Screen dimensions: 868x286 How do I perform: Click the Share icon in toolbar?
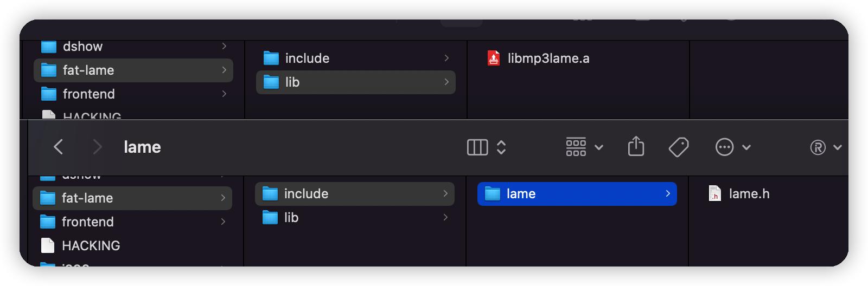[636, 147]
